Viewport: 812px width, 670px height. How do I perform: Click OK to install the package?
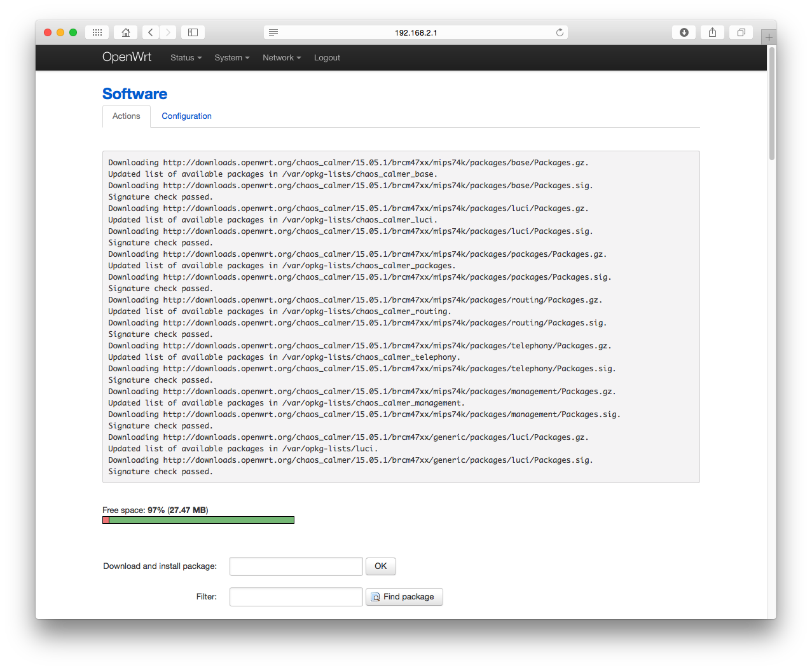coord(381,566)
